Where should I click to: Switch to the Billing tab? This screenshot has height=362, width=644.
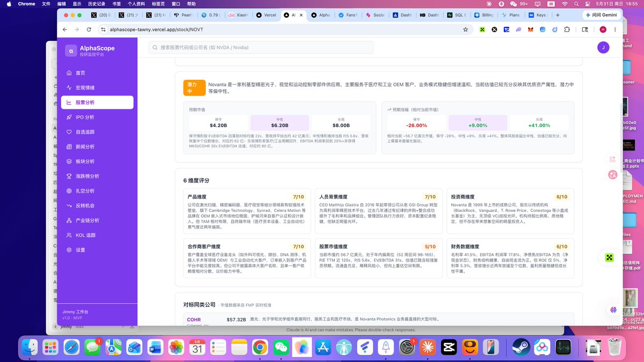tap(484, 15)
